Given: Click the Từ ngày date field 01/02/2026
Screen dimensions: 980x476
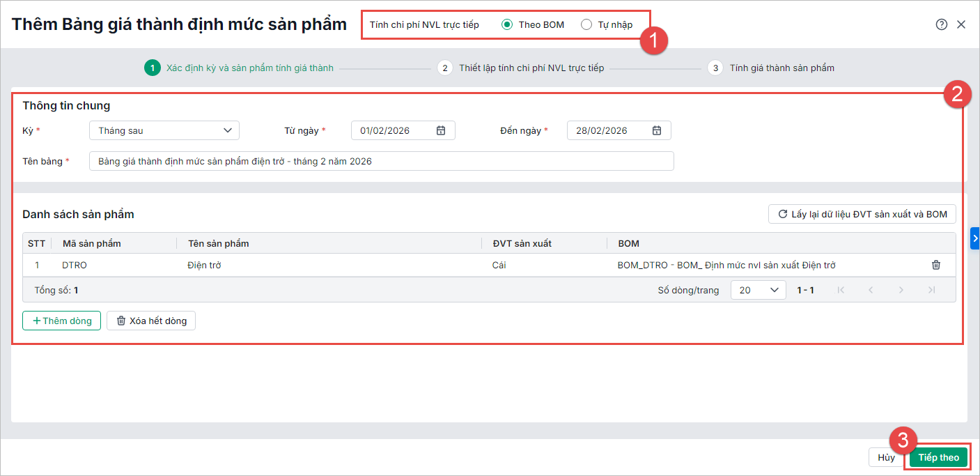Looking at the screenshot, I should click(x=403, y=130).
